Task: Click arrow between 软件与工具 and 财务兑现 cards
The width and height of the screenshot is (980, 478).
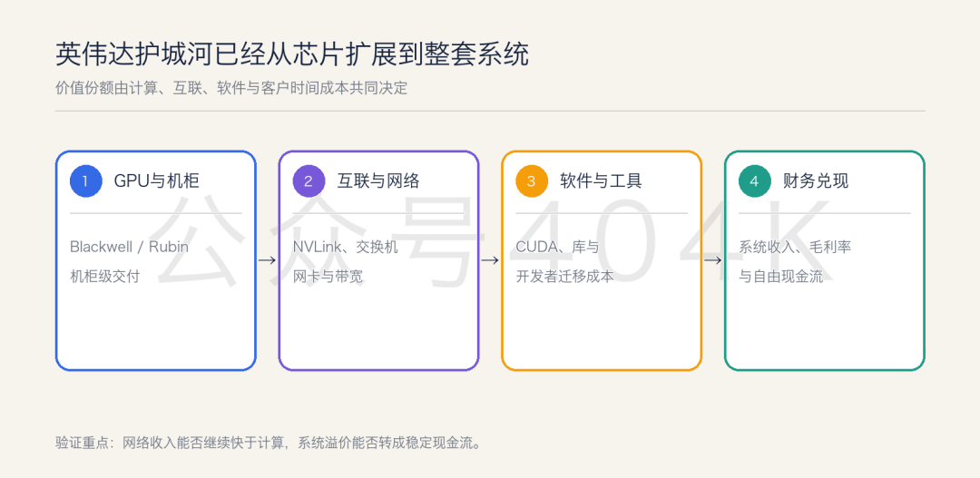Action: [x=712, y=260]
